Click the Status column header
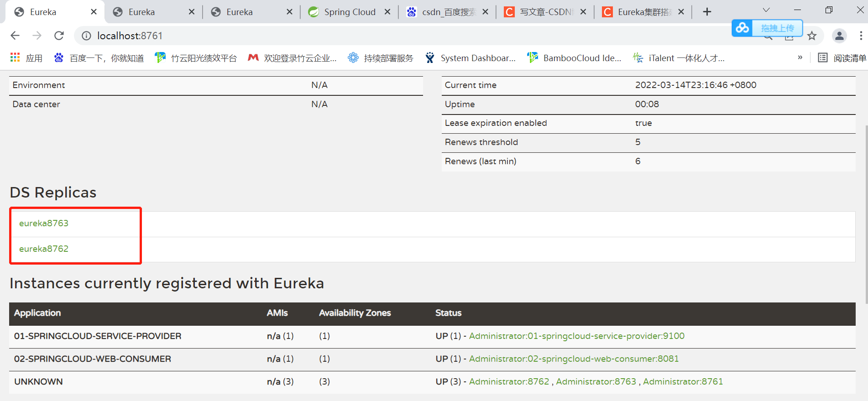 (449, 313)
